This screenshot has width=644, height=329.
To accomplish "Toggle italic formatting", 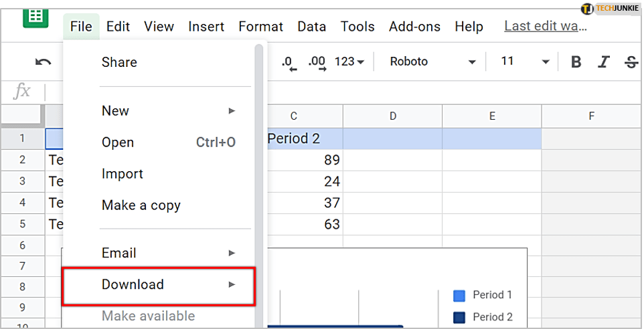I will (x=603, y=62).
